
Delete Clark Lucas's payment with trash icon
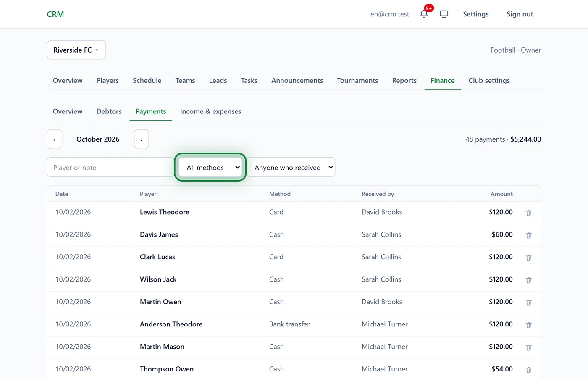coord(529,258)
